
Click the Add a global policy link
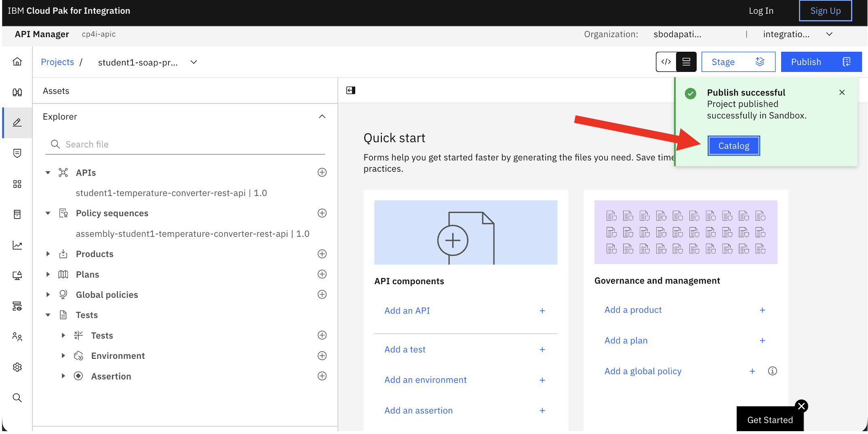pyautogui.click(x=643, y=371)
